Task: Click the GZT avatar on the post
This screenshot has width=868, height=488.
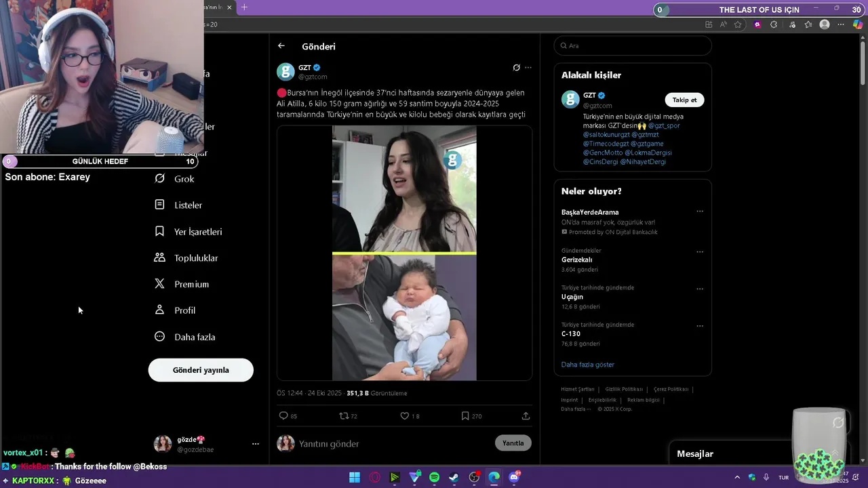Action: pos(285,72)
